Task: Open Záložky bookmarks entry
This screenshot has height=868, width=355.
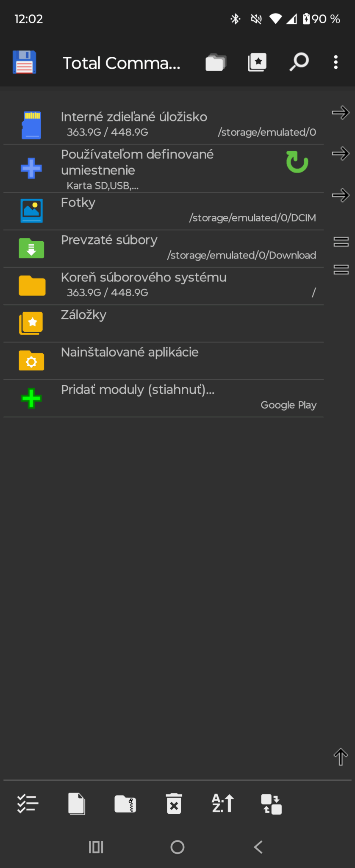Action: point(164,324)
